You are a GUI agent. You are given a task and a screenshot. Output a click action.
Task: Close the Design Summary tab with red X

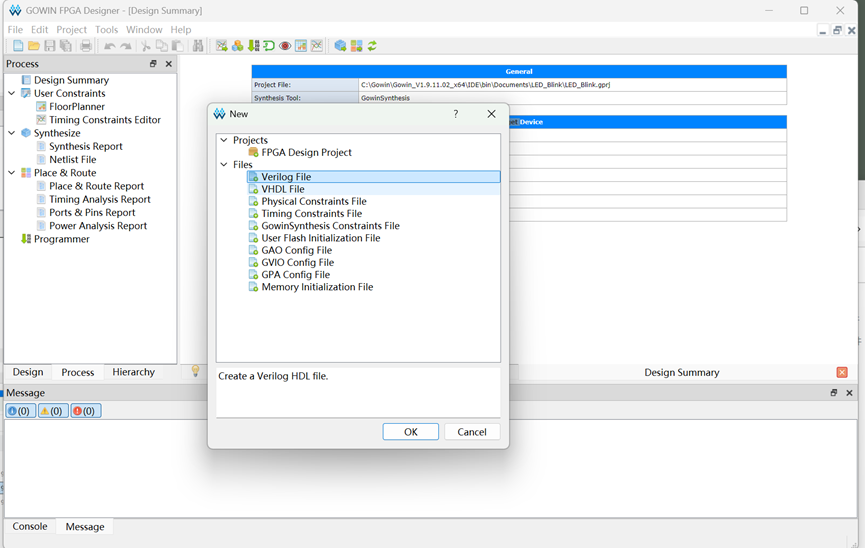(x=842, y=373)
